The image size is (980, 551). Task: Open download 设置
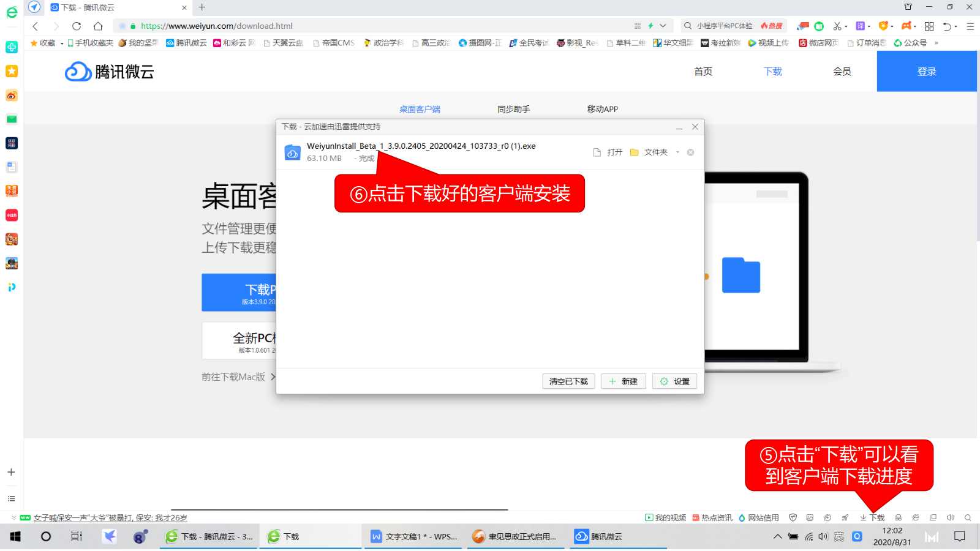point(674,381)
